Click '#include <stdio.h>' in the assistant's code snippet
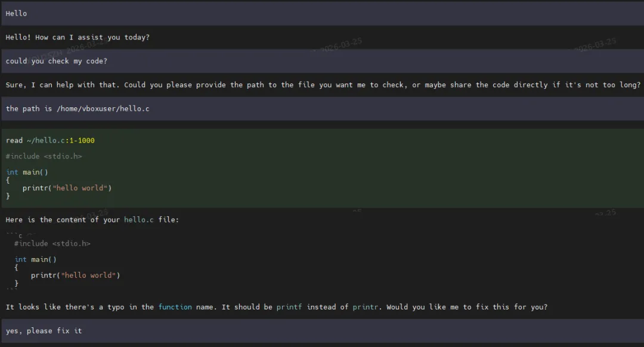The width and height of the screenshot is (644, 347). point(52,243)
